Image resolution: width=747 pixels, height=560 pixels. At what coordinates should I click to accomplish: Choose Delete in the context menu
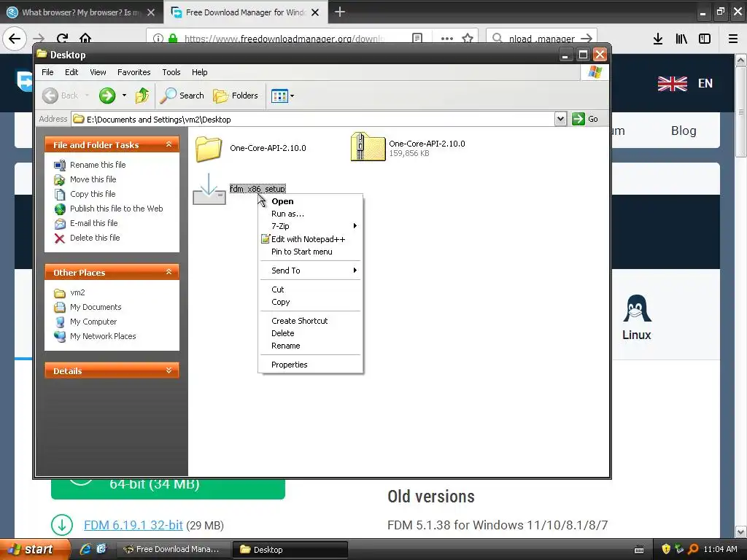tap(310, 333)
